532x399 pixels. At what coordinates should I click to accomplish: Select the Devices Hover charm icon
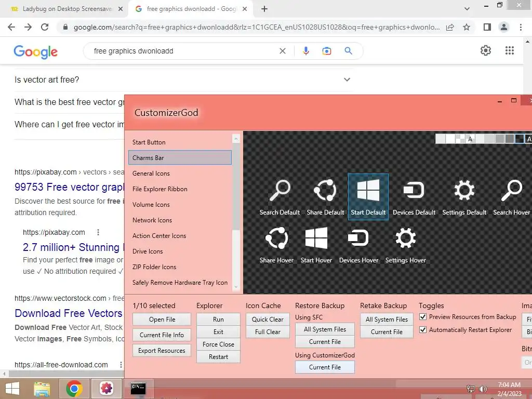point(358,244)
